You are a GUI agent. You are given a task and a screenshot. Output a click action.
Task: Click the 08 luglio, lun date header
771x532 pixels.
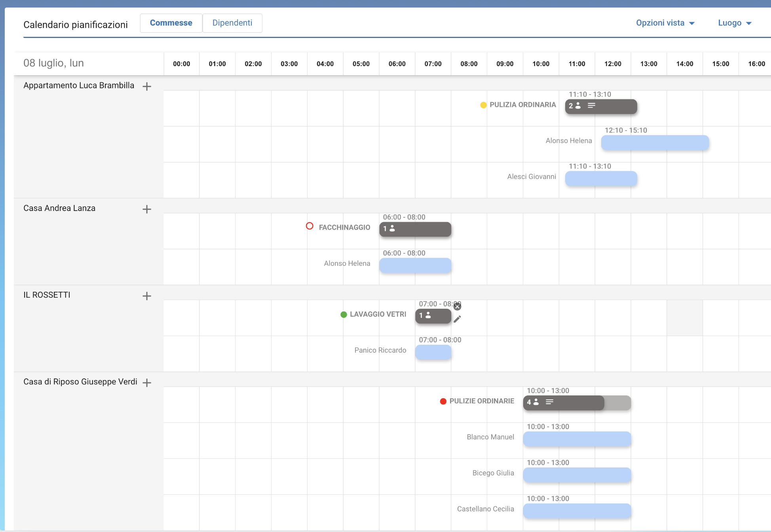53,63
